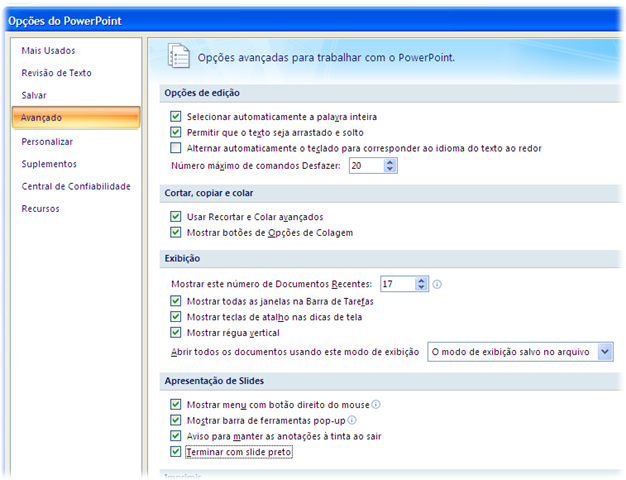The height and width of the screenshot is (480, 626).
Task: Uncheck Permitir que o texto seja arrastado
Action: tap(176, 132)
